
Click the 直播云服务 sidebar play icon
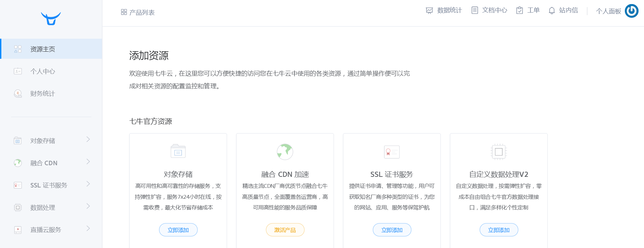point(18,230)
